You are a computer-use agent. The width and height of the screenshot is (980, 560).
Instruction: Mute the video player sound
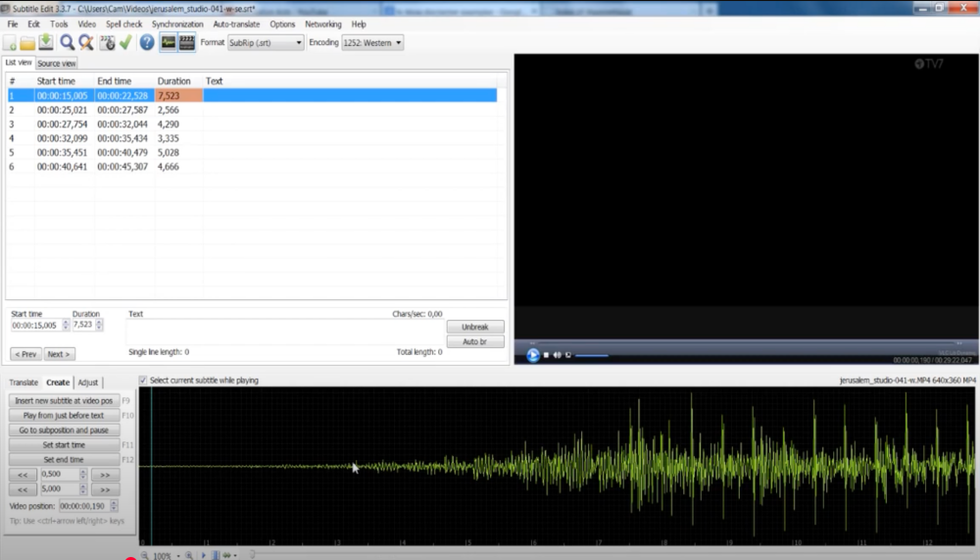pyautogui.click(x=557, y=355)
